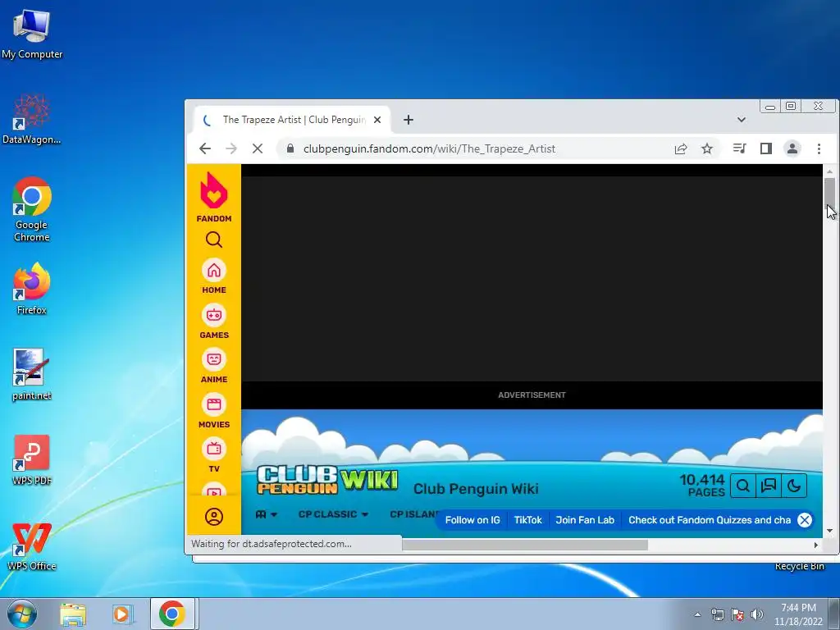
Task: Select Google Chrome desktop shortcut
Action: click(x=32, y=209)
